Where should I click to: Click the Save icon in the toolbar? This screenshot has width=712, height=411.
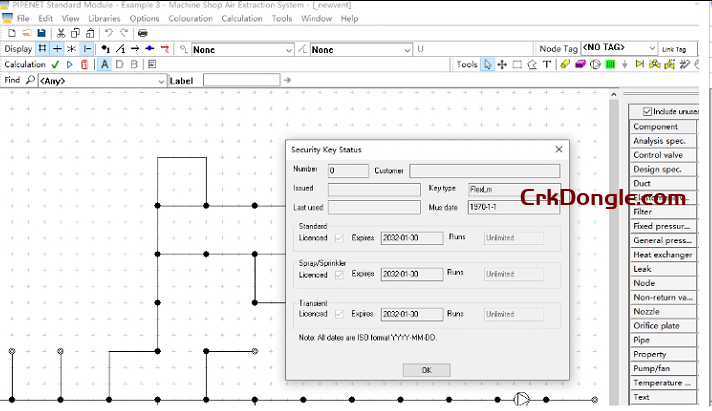(41, 33)
